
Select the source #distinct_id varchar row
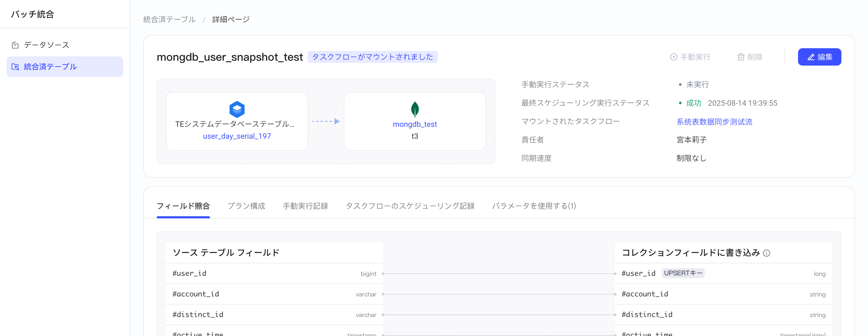(274, 314)
